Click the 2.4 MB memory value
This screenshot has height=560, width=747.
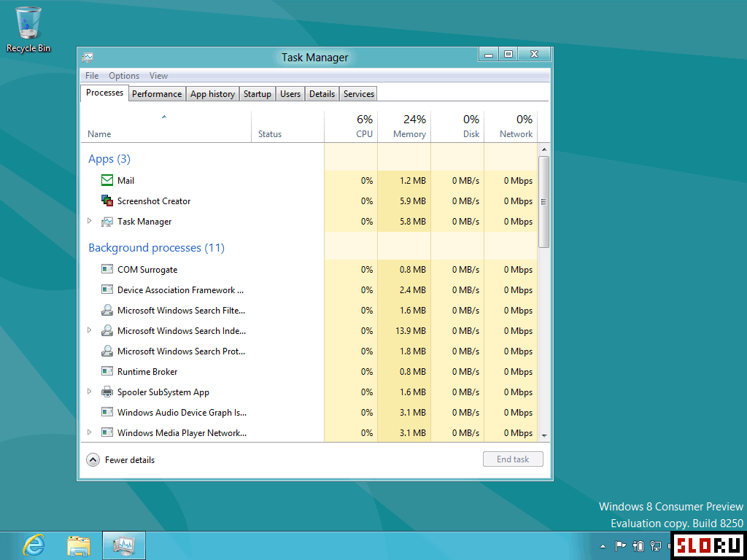[413, 290]
